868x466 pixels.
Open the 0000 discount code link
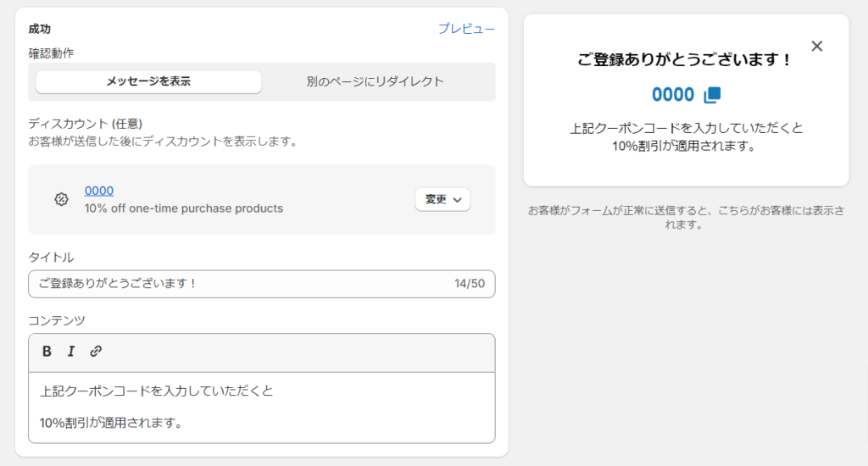click(x=99, y=191)
